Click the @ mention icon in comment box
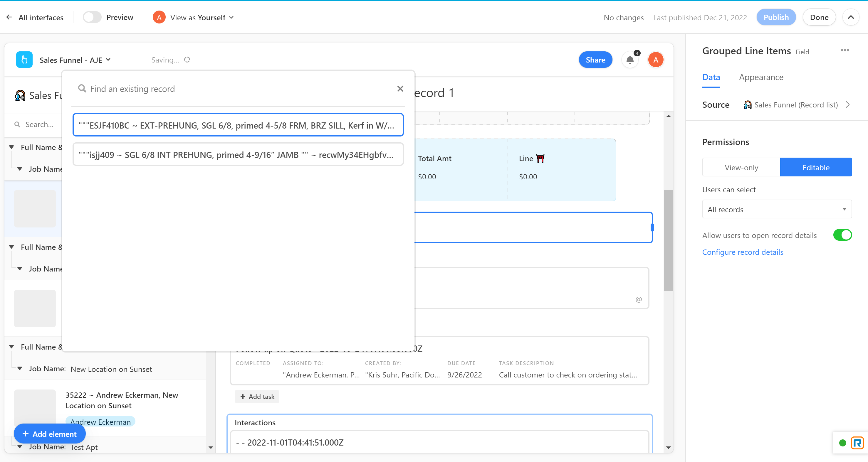The width and height of the screenshot is (868, 462). tap(638, 299)
